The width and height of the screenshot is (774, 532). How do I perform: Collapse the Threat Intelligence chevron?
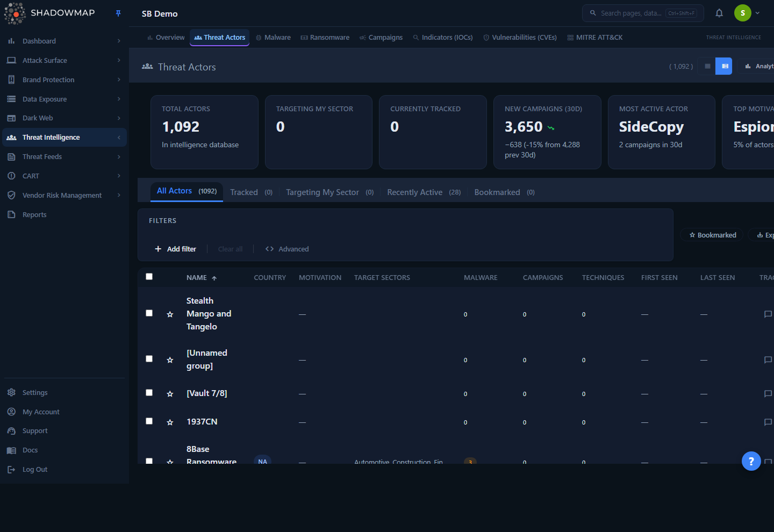click(x=119, y=138)
